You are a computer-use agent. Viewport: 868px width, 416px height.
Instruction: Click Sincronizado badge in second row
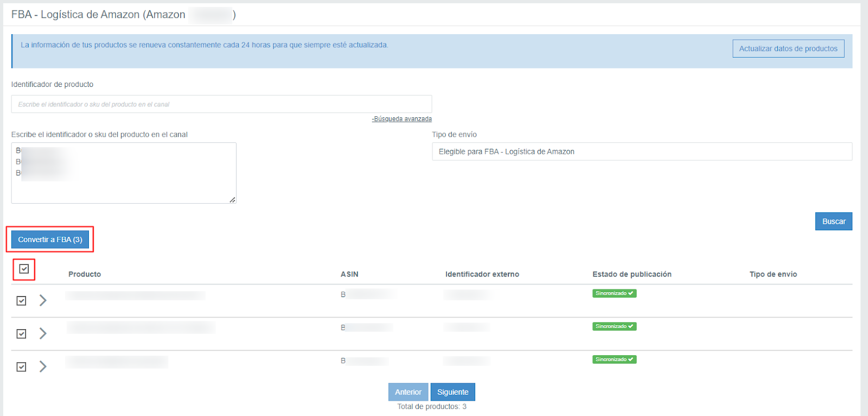(614, 326)
